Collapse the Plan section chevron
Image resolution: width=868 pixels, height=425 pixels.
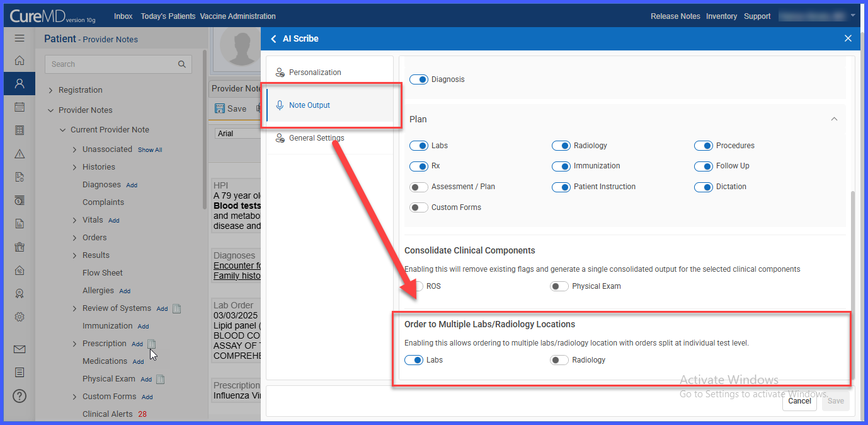(x=834, y=119)
